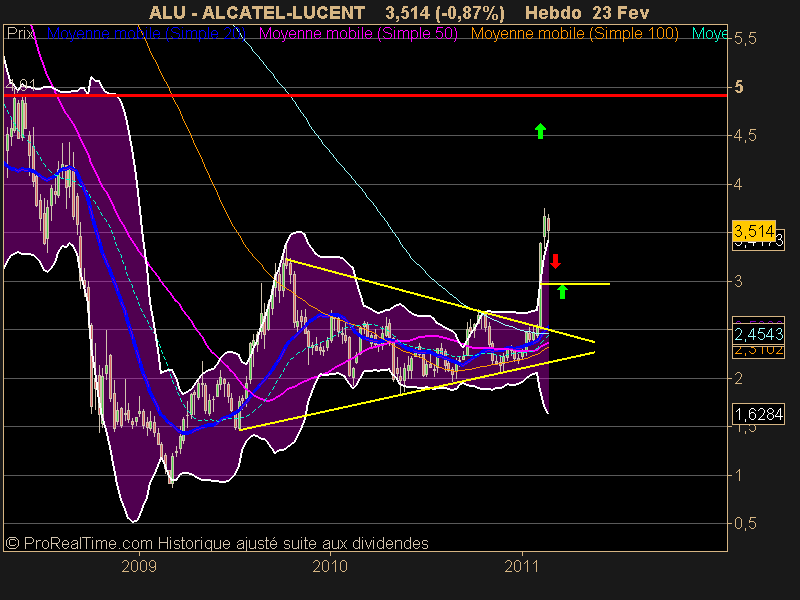
Task: Click the "3" price axis label
Action: (738, 281)
